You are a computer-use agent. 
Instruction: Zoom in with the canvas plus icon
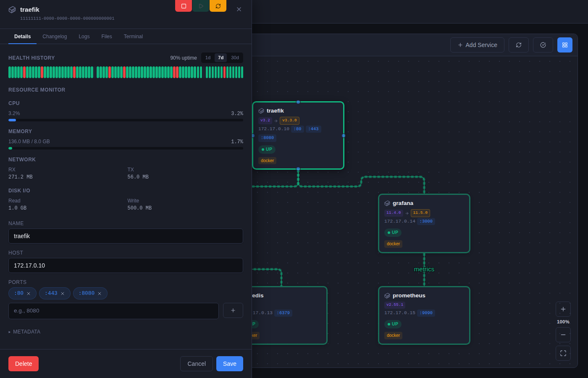point(563,309)
